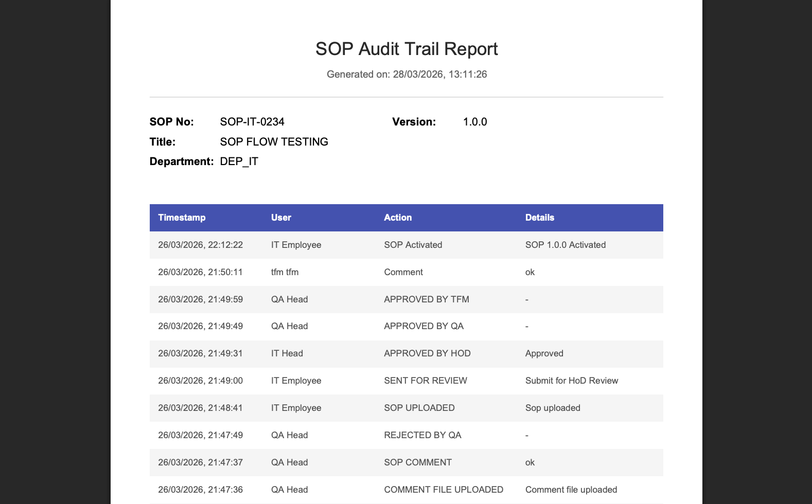The height and width of the screenshot is (504, 812).
Task: Click the Comment action cell
Action: (403, 272)
